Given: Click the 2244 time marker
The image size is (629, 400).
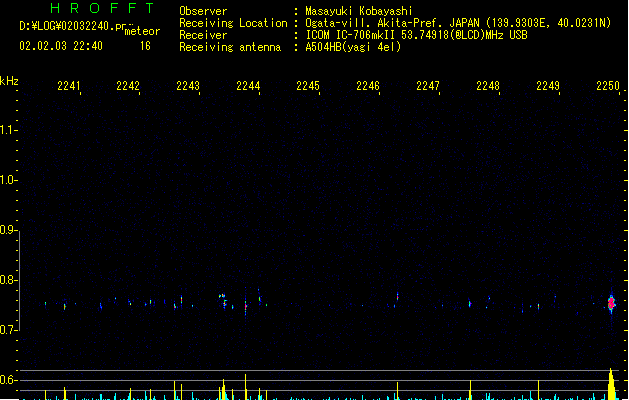Looking at the screenshot, I should pos(248,86).
